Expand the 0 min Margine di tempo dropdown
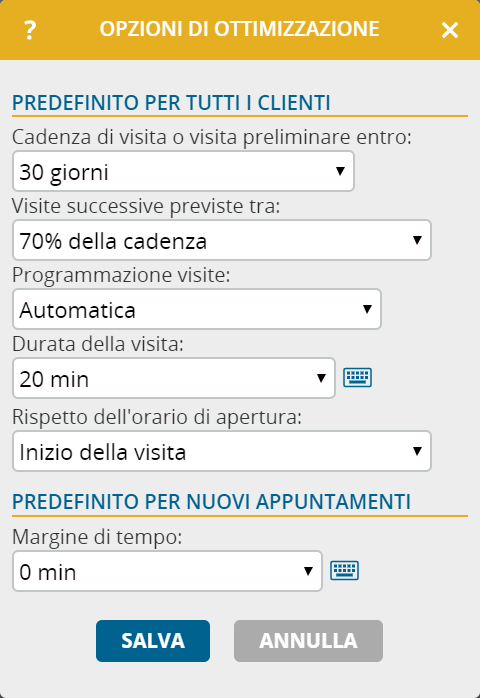The image size is (480, 698). point(167,571)
